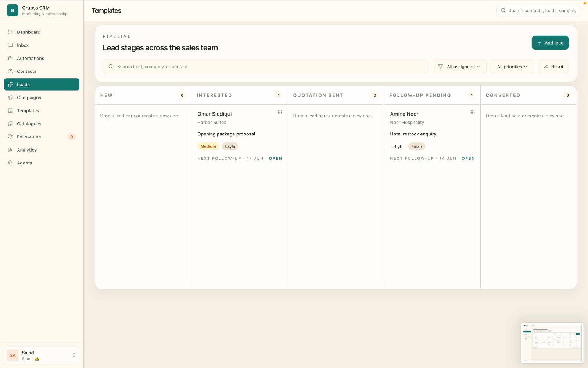Screen dimensions: 588x368
Task: Click the Follow-ups bell icon
Action: coord(10,137)
